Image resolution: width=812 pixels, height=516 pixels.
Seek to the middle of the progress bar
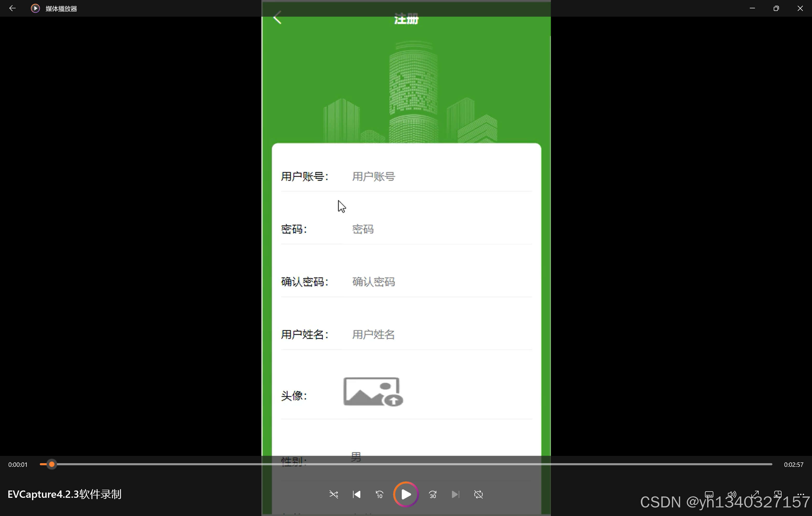point(406,464)
